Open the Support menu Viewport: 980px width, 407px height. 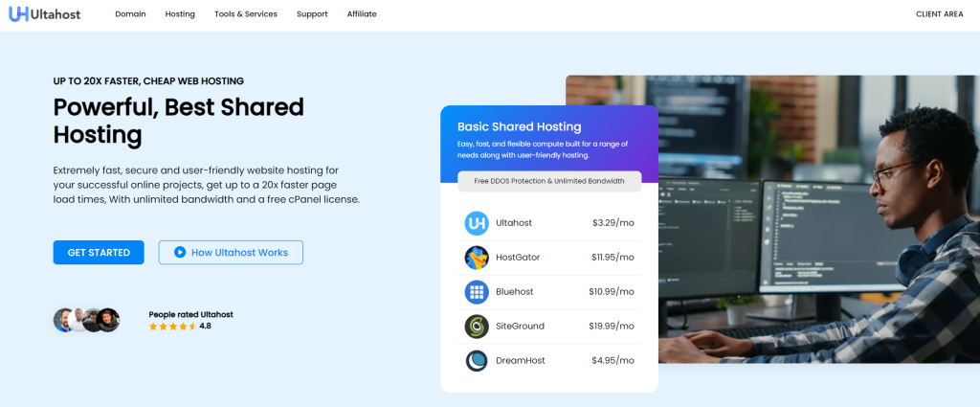tap(312, 13)
